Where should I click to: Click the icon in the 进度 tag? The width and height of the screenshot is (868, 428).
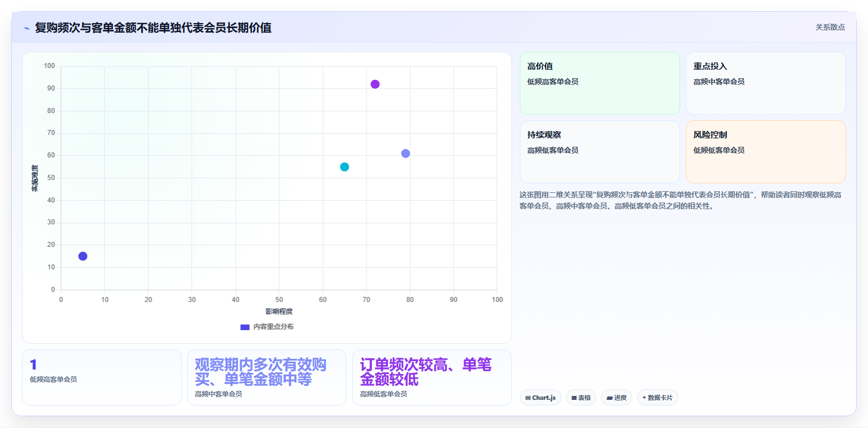[x=609, y=398]
